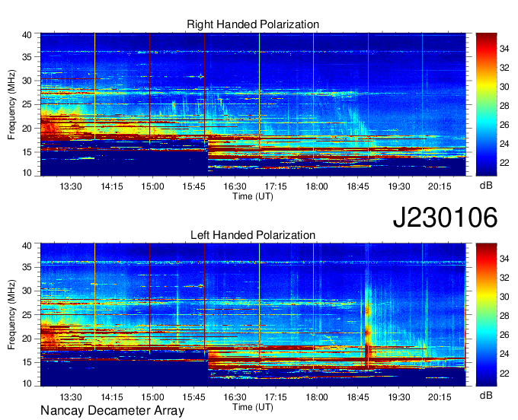Click the 22 value on upper color scale
Viewport: 518px width, 420px height.
[504, 163]
